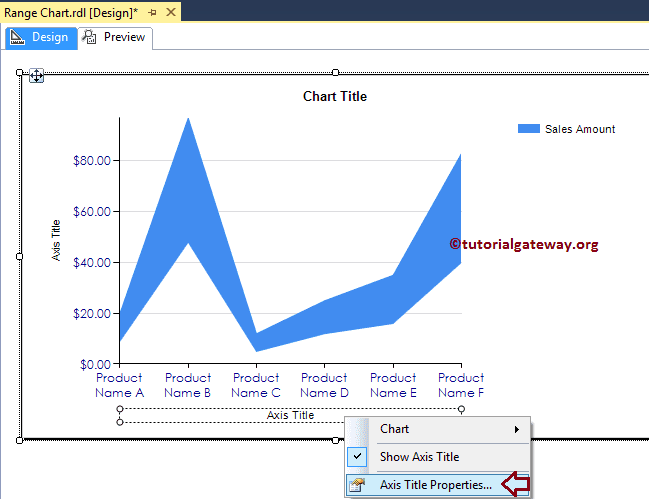
Task: Select the Product Name F label
Action: click(x=461, y=385)
